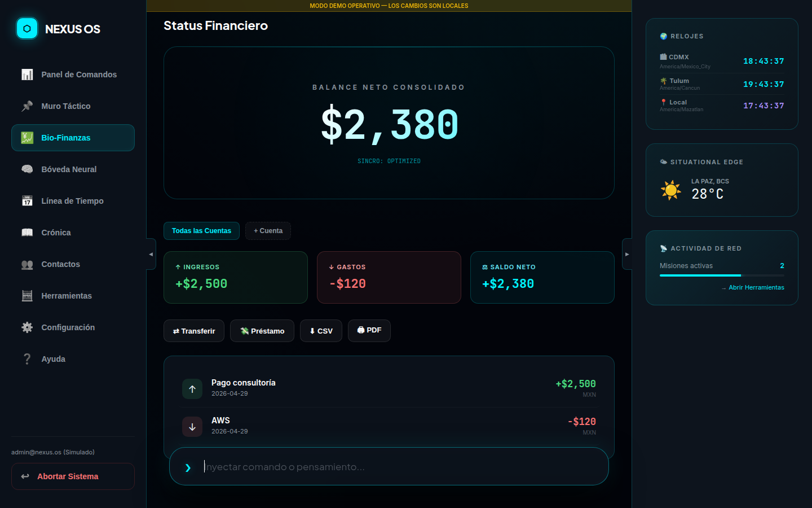Click the Muro Táctico pushpin icon
812x508 pixels.
pyautogui.click(x=27, y=106)
